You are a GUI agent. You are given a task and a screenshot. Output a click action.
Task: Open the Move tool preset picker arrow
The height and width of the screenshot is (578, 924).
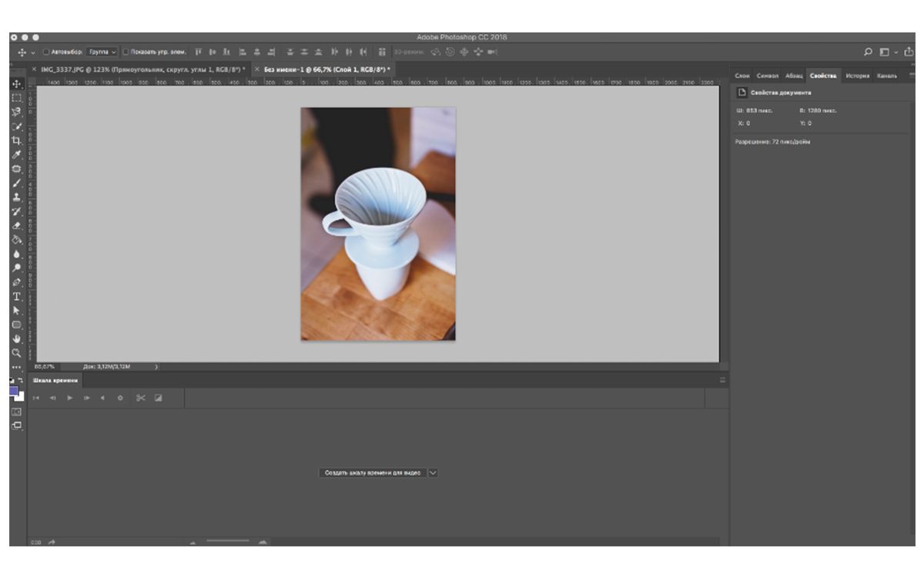33,52
